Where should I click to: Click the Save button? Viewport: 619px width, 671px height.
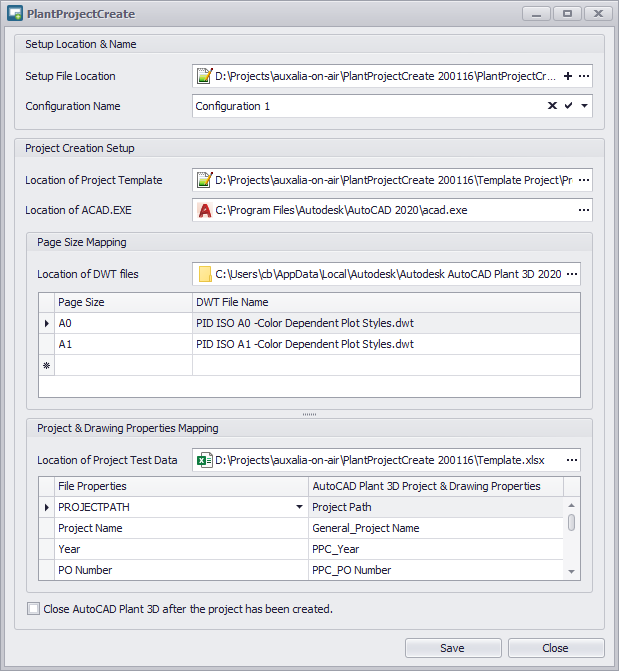[452, 648]
